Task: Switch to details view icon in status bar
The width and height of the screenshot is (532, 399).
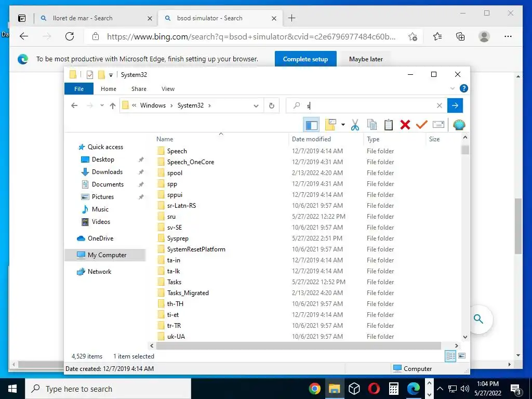Action: (450, 356)
